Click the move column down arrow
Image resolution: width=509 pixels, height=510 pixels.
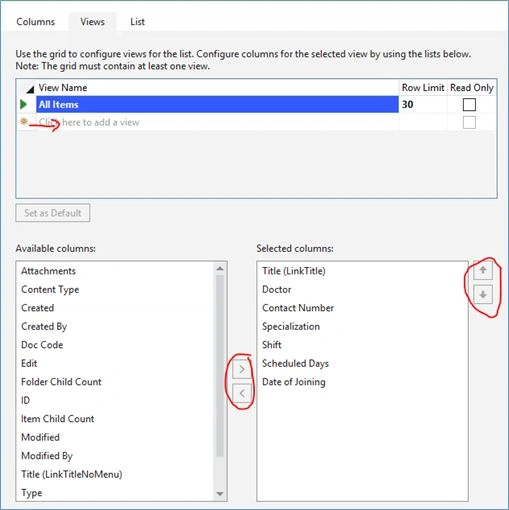483,295
